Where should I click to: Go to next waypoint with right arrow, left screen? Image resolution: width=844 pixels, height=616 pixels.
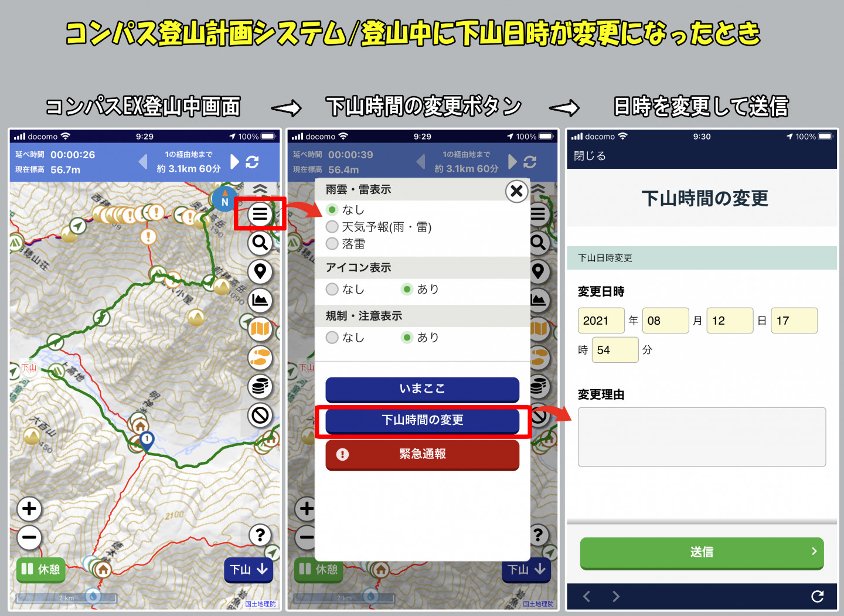(234, 162)
